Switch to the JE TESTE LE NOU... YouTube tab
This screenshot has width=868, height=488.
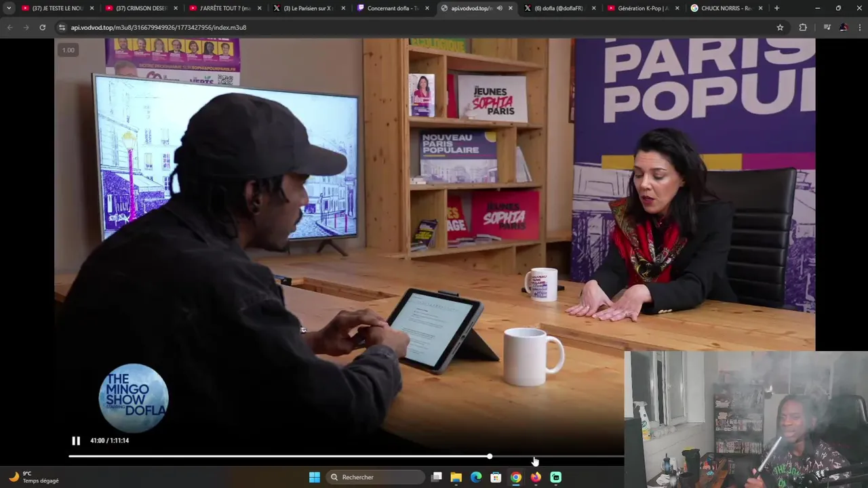[58, 8]
